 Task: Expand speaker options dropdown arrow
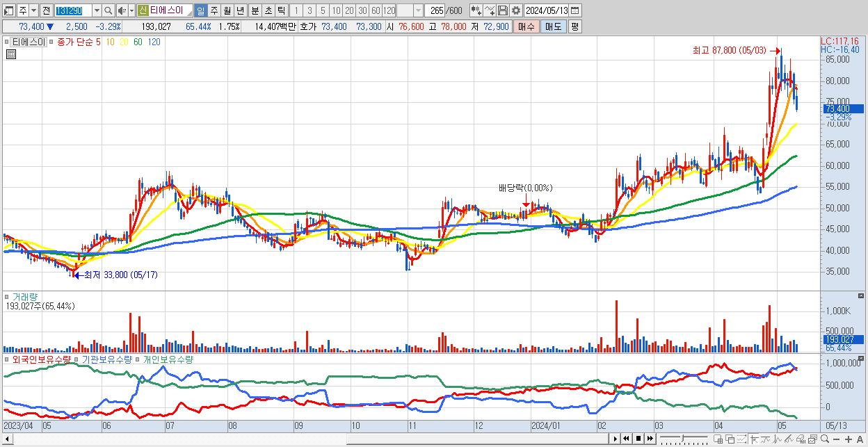[131, 10]
